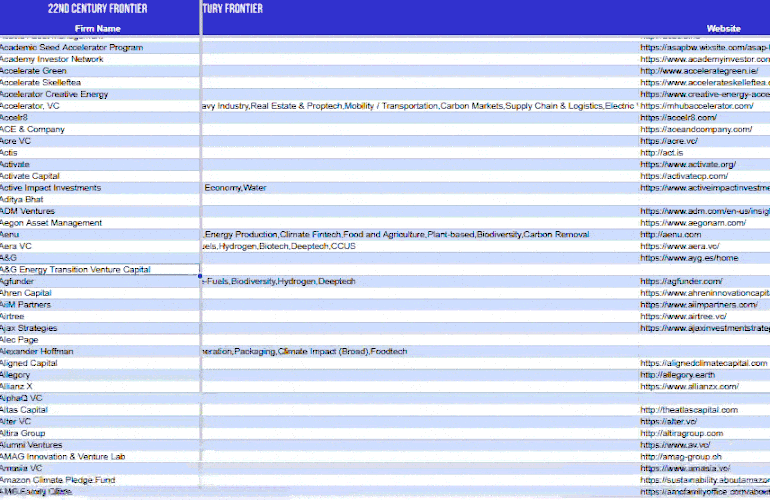Click the Alexander Hoffman cell
This screenshot has width=770, height=500.
click(100, 352)
